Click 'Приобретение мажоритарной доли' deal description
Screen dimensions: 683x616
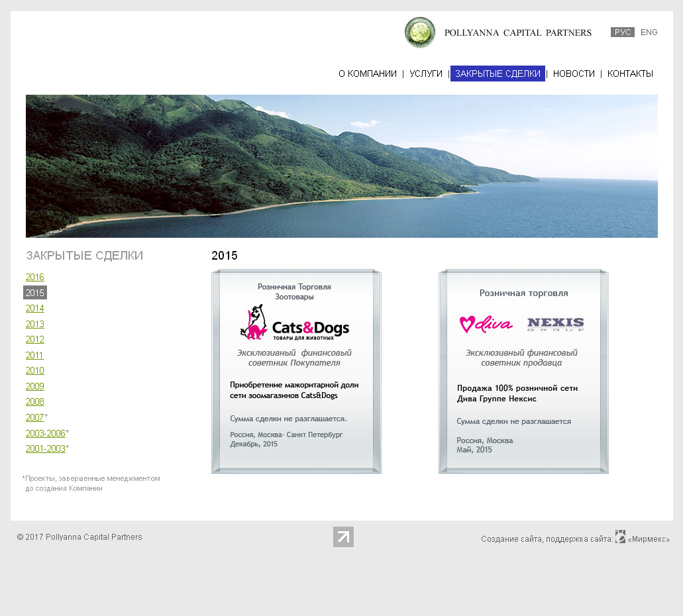pyautogui.click(x=294, y=390)
